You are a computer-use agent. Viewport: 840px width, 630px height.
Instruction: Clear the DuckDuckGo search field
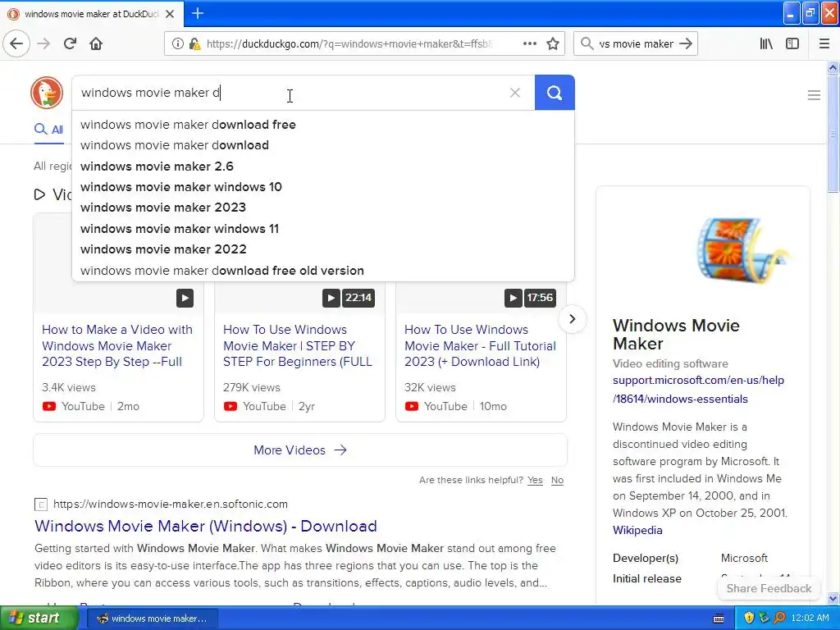point(515,93)
